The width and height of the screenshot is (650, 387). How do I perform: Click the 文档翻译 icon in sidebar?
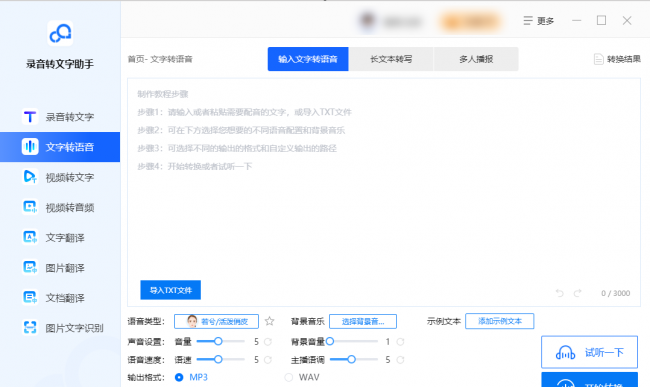coord(30,298)
